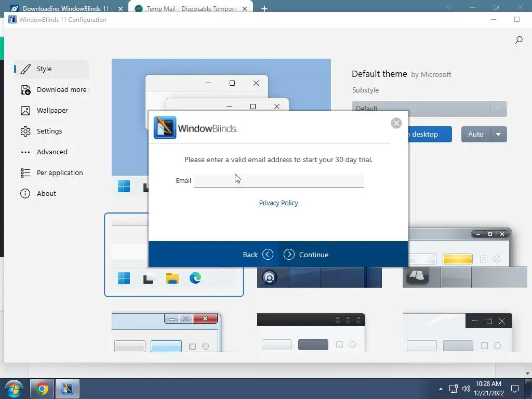Image resolution: width=532 pixels, height=399 pixels.
Task: Click the Settings gear icon
Action: 25,131
